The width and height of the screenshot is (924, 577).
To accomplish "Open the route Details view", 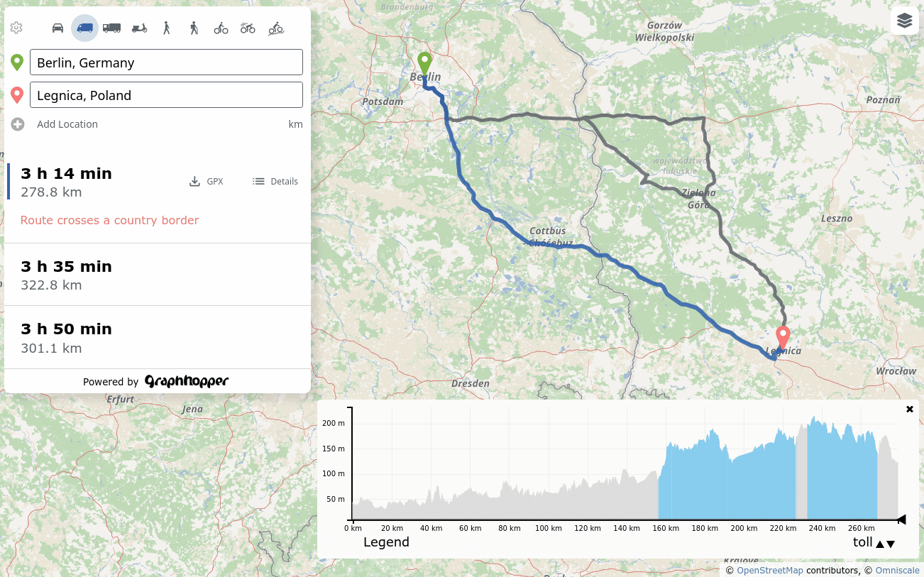I will (x=275, y=181).
